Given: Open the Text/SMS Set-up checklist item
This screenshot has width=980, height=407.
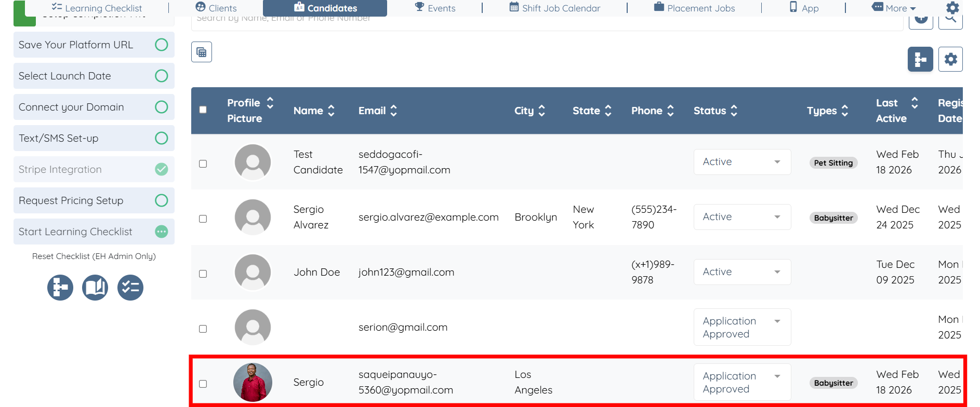Looking at the screenshot, I should point(94,138).
